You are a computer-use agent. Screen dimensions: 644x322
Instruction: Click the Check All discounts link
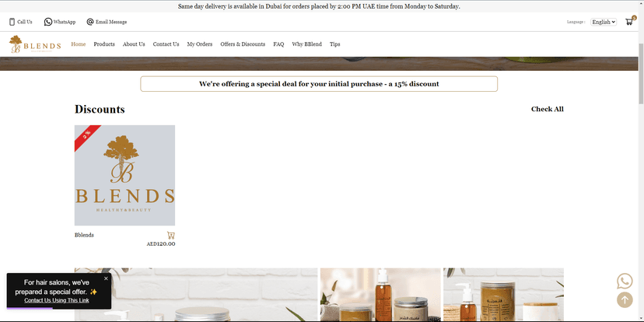coord(547,109)
